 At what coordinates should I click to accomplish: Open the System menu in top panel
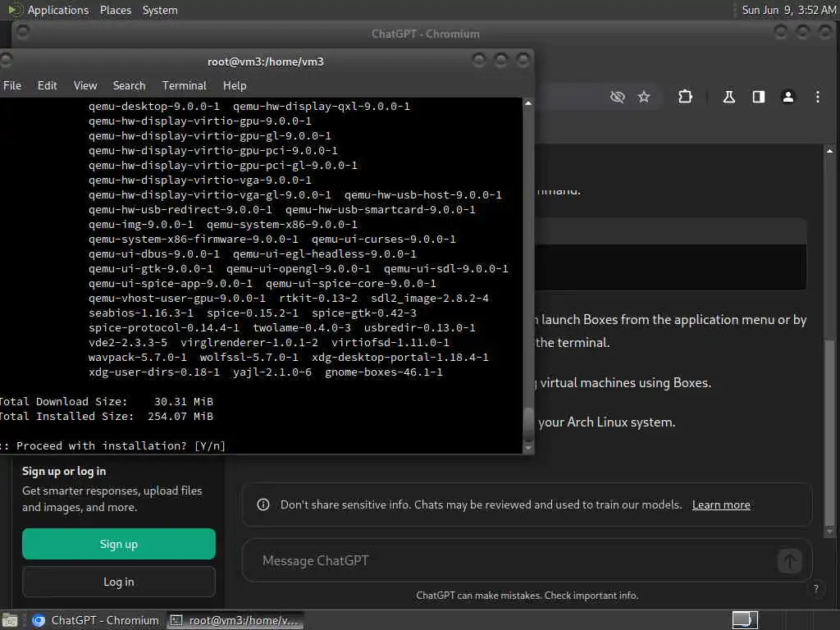160,10
